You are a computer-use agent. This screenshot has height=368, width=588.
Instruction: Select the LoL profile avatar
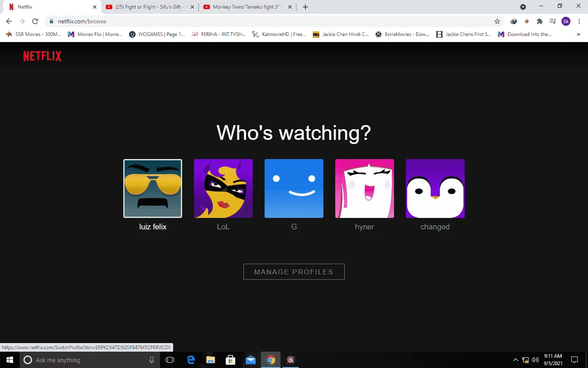click(223, 188)
